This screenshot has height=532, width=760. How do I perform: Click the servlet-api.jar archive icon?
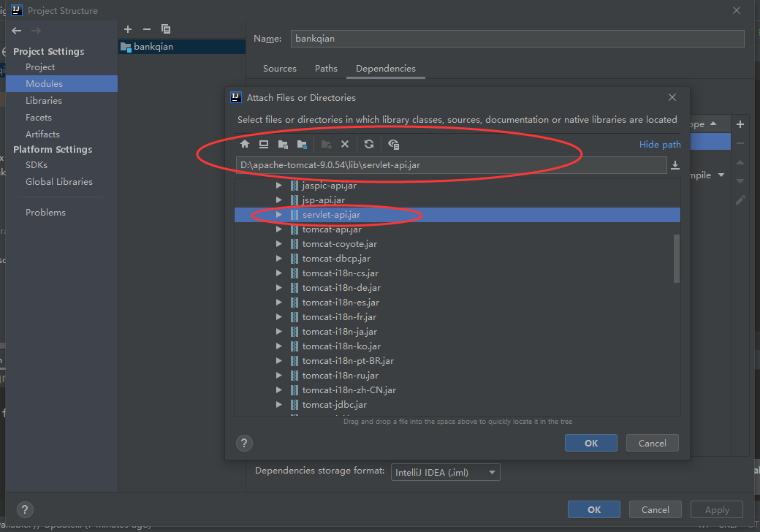(294, 215)
